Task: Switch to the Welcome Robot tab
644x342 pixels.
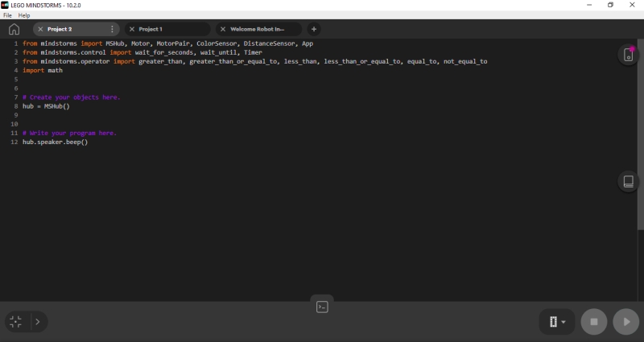Action: [x=257, y=29]
